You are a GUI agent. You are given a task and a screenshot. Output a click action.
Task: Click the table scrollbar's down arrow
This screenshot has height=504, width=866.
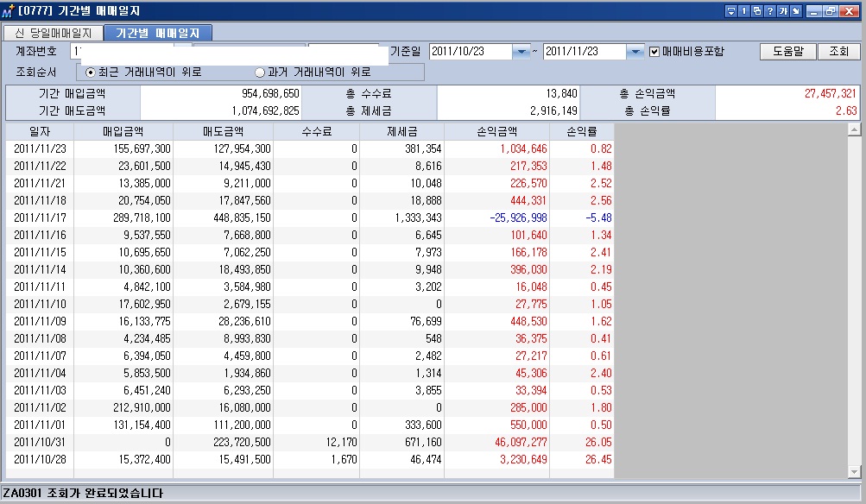click(855, 472)
